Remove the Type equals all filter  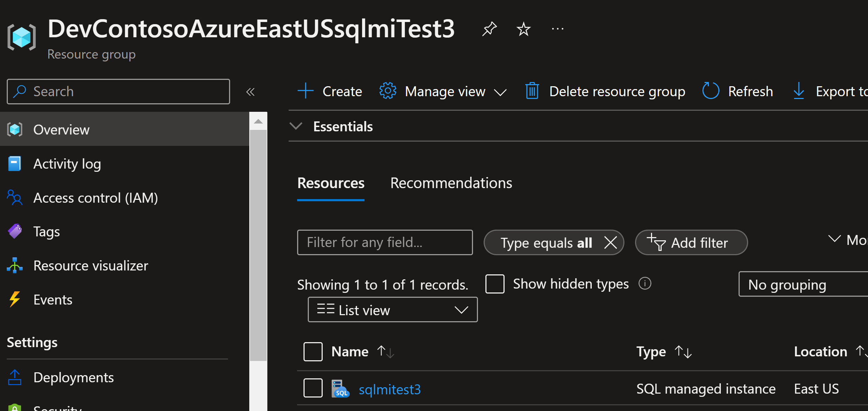(x=609, y=243)
